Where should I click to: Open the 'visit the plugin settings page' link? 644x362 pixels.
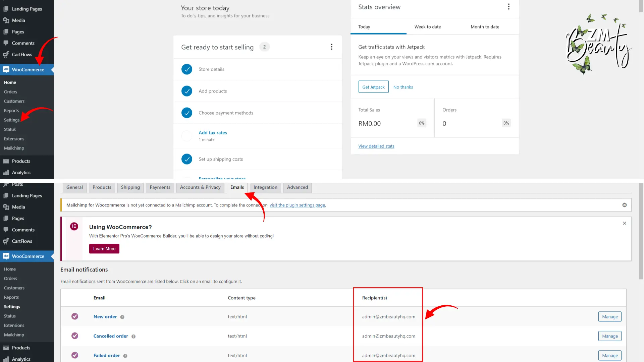click(x=298, y=205)
